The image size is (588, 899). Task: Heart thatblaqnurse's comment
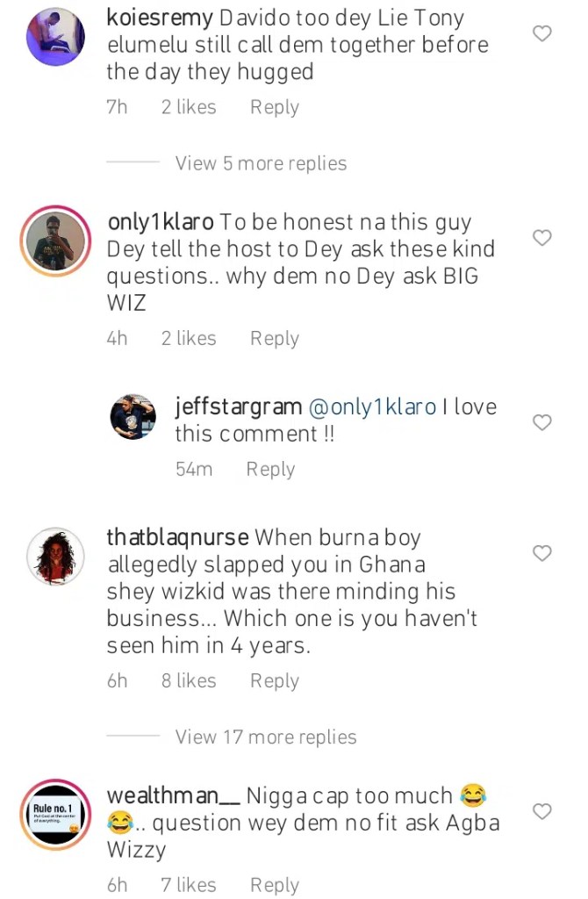pos(542,553)
